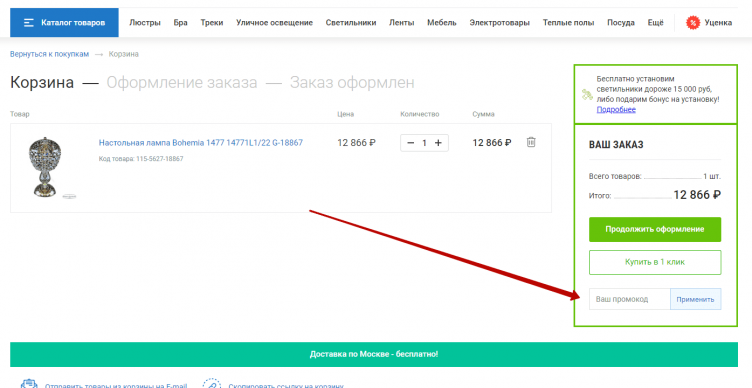The image size is (752, 388).
Task: Click the hamburger icon in catalog button
Action: click(x=29, y=23)
